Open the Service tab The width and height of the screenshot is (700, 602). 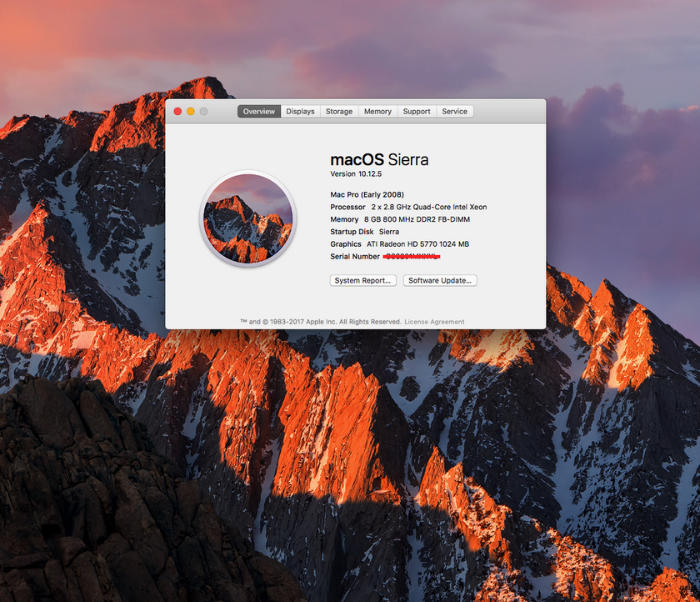click(x=454, y=111)
